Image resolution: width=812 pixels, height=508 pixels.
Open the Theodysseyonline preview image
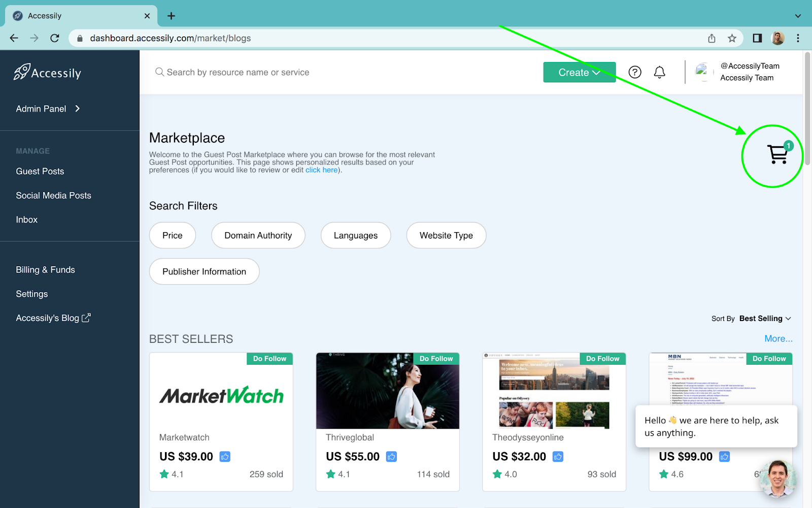[x=554, y=391]
